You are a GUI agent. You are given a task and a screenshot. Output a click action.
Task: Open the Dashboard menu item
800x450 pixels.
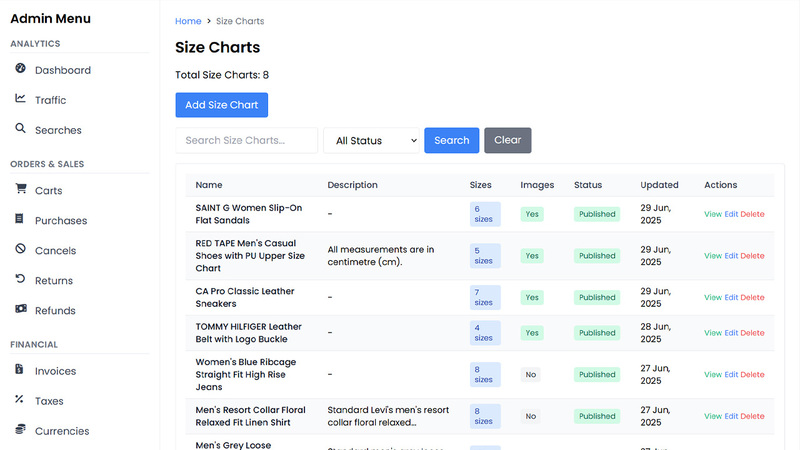[x=63, y=70]
